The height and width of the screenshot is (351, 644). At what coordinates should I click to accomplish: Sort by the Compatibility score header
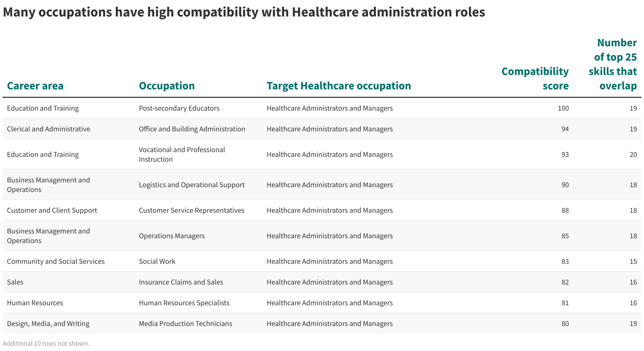(x=535, y=79)
